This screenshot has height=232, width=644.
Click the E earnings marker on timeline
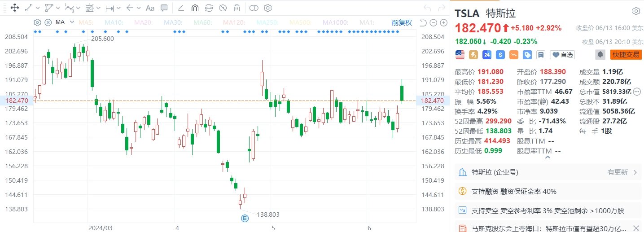click(x=245, y=218)
